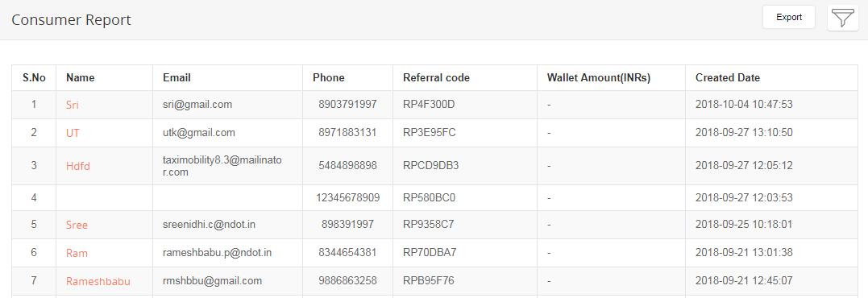This screenshot has width=868, height=298.
Task: Click the Export button
Action: point(789,17)
